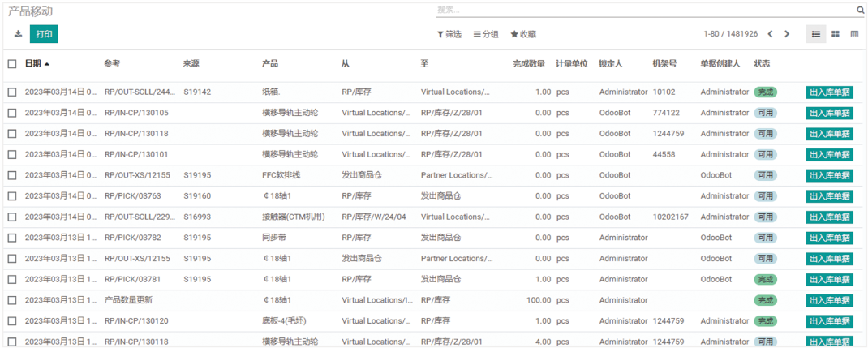This screenshot has height=348, width=868.
Task: Toggle the select-all header checkbox
Action: click(12, 63)
